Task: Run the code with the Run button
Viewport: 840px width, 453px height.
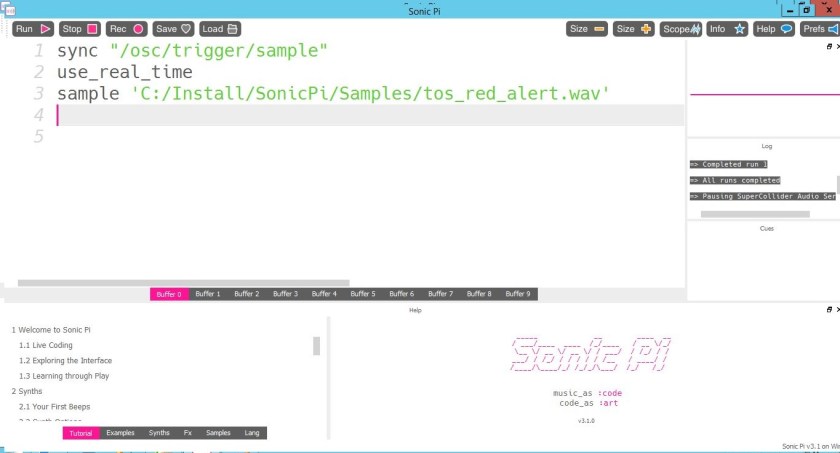Action: (33, 29)
